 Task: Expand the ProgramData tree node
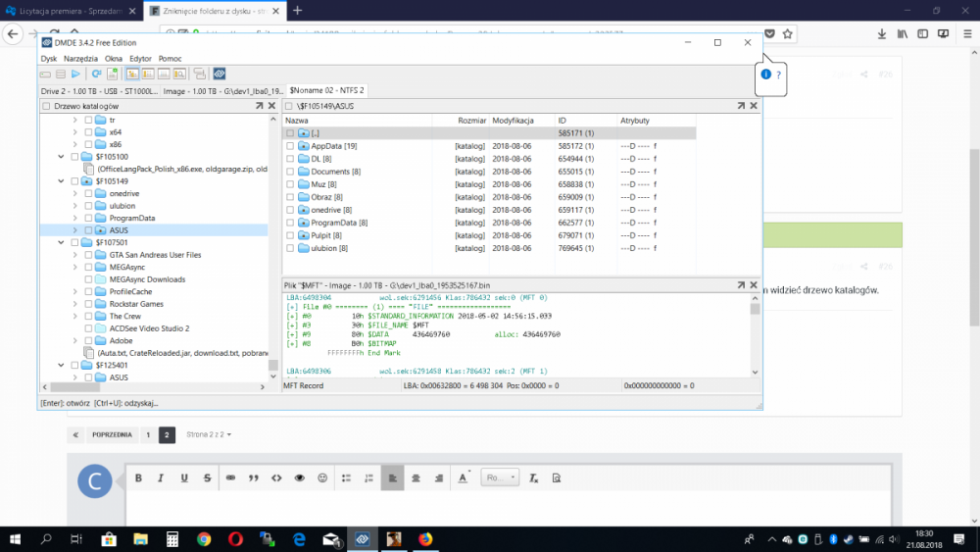click(75, 218)
